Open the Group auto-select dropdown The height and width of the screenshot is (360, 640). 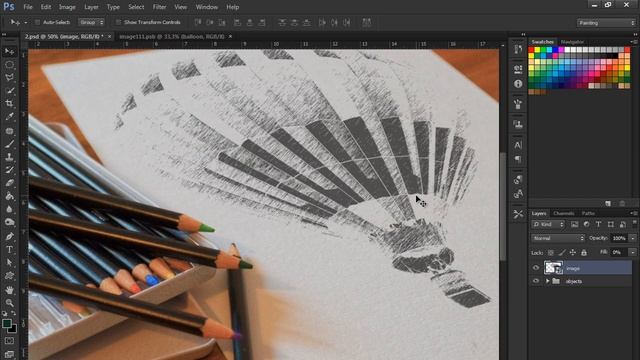(91, 22)
